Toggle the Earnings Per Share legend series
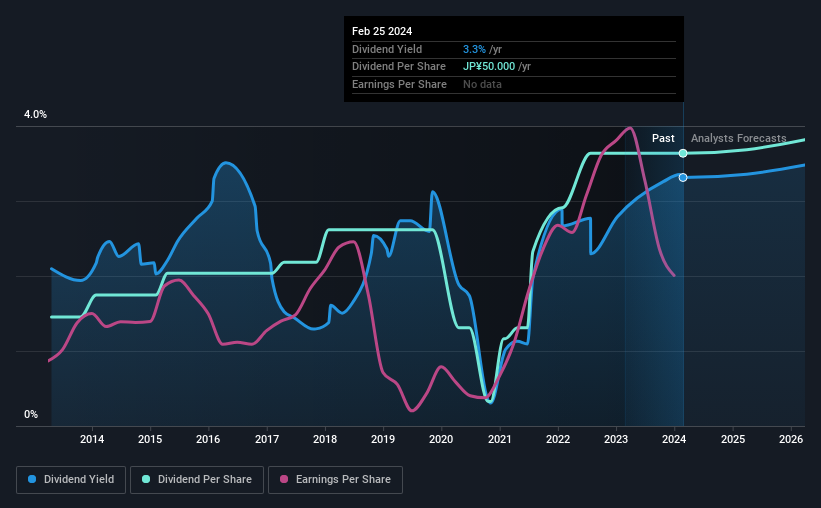Image resolution: width=821 pixels, height=508 pixels. click(x=335, y=480)
